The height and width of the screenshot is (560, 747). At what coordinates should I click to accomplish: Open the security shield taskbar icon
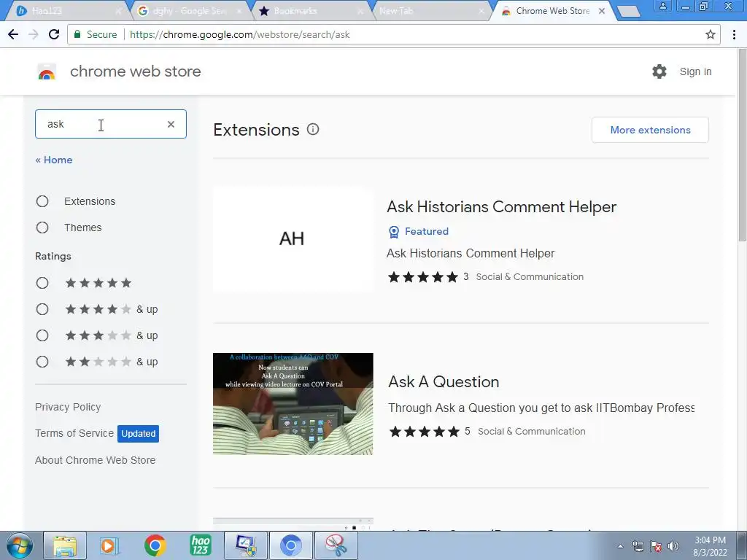(245, 545)
